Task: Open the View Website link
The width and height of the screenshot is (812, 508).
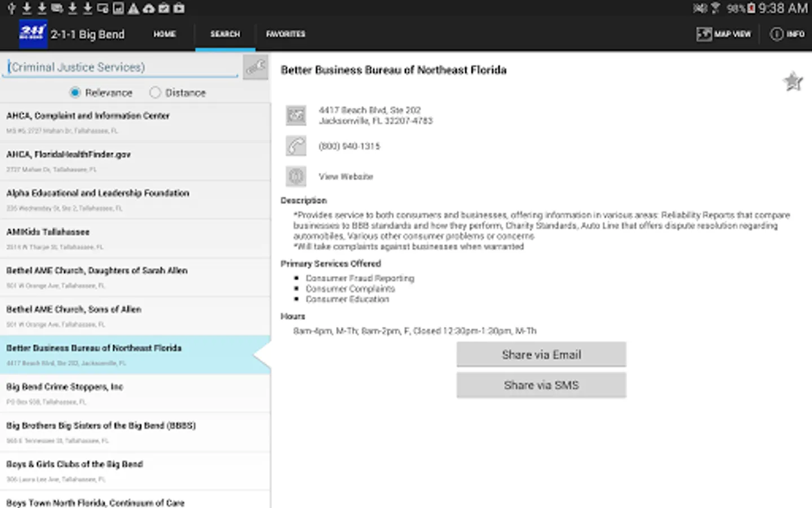Action: pyautogui.click(x=346, y=177)
